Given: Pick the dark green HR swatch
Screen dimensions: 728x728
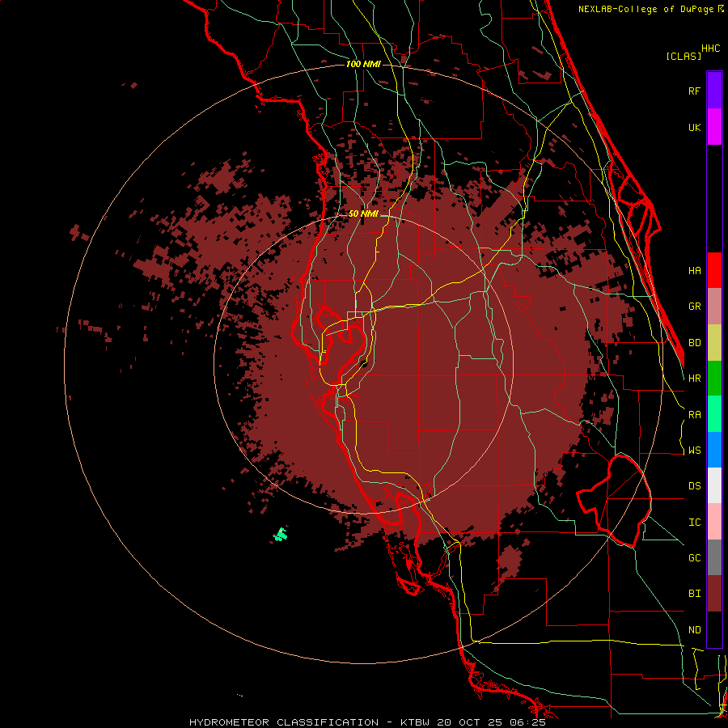Looking at the screenshot, I should tap(714, 378).
